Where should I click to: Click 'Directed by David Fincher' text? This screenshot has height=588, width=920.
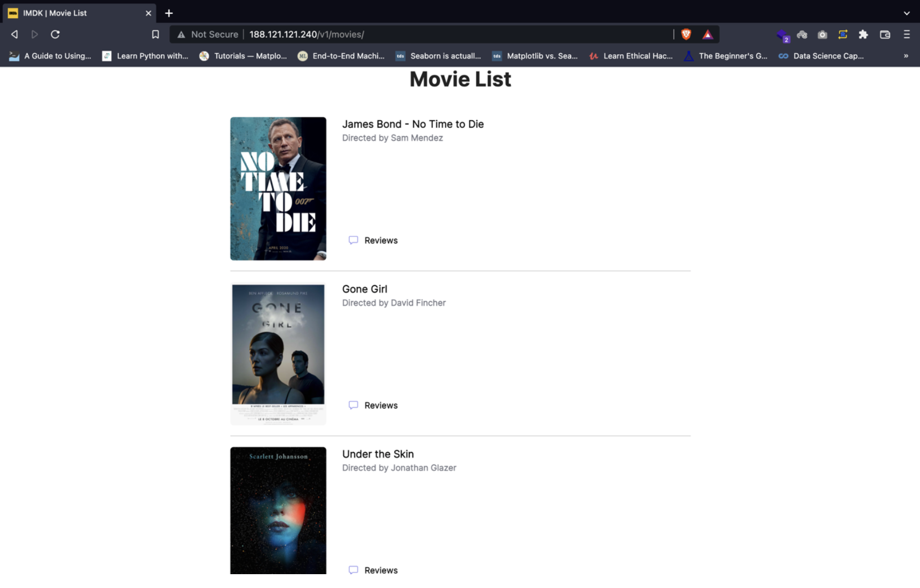coord(394,303)
